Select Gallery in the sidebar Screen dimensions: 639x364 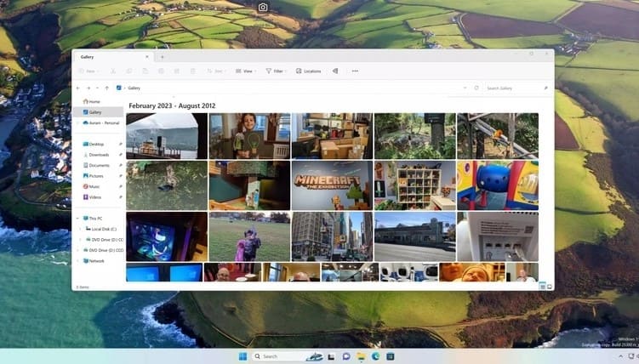[x=98, y=112]
